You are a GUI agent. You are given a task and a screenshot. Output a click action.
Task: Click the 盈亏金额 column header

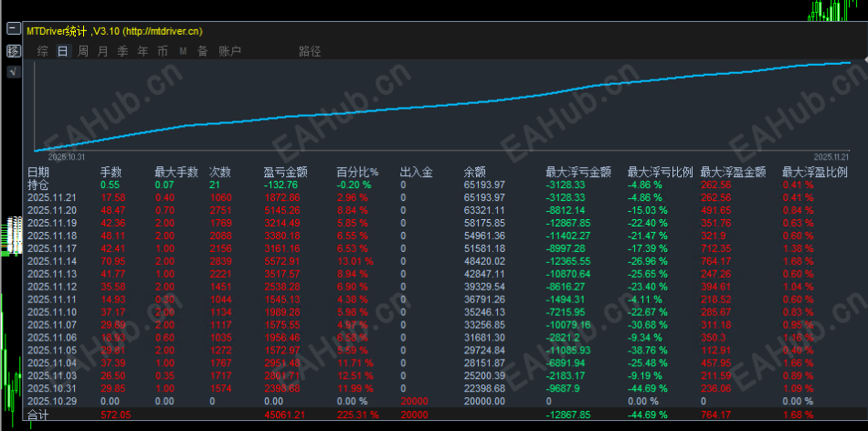point(286,173)
